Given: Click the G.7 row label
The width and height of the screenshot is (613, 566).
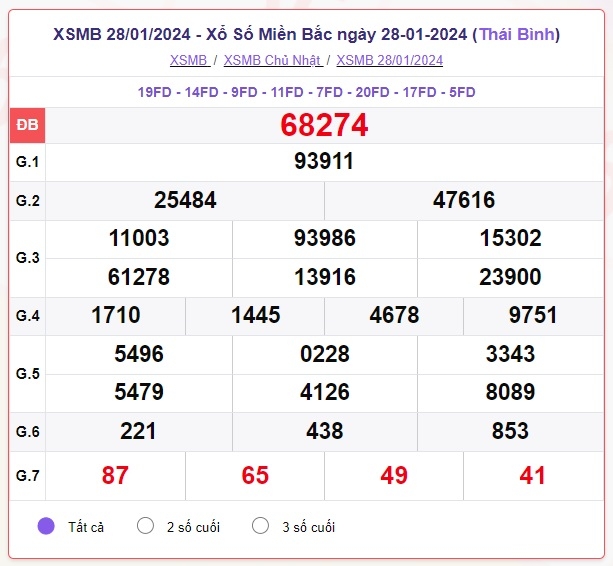Looking at the screenshot, I should 27,476.
